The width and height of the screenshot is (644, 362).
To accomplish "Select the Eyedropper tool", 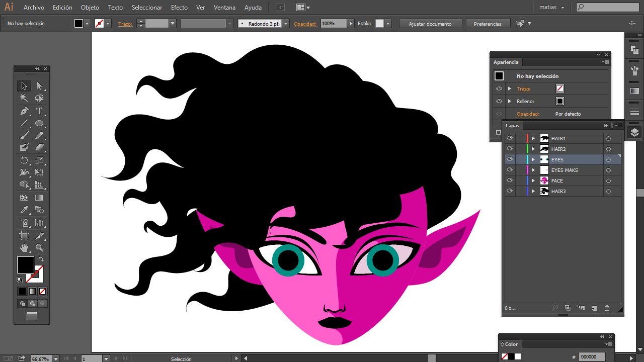I will (24, 210).
